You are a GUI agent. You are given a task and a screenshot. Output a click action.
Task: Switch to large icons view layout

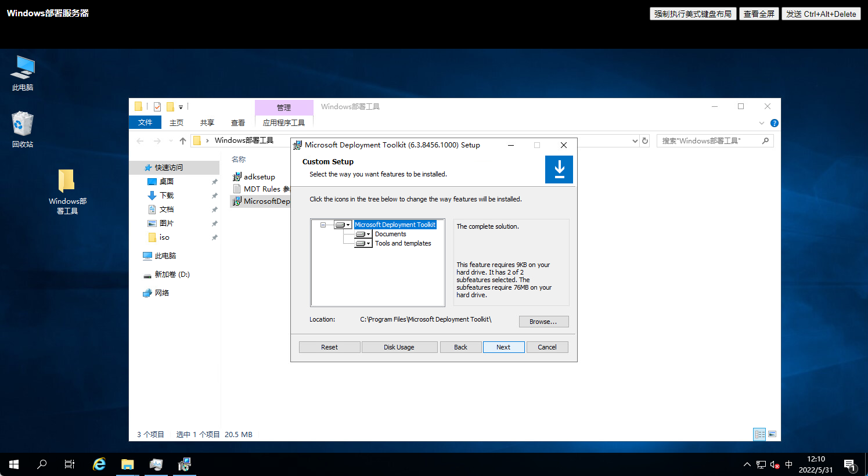point(772,434)
